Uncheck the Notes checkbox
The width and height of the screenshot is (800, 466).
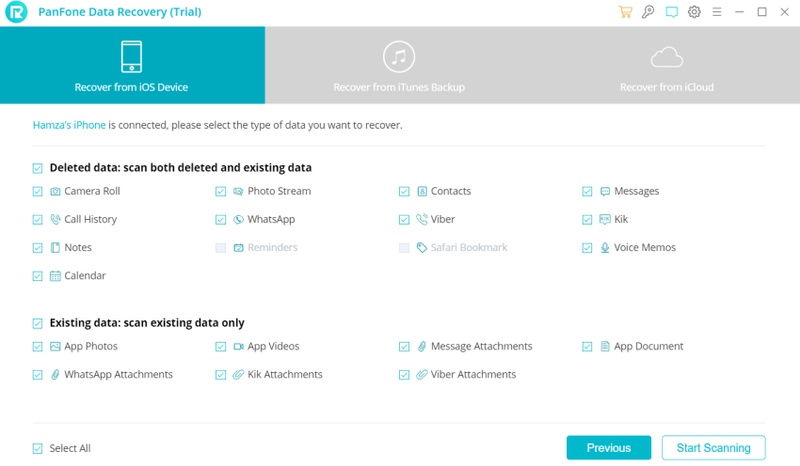click(x=37, y=248)
